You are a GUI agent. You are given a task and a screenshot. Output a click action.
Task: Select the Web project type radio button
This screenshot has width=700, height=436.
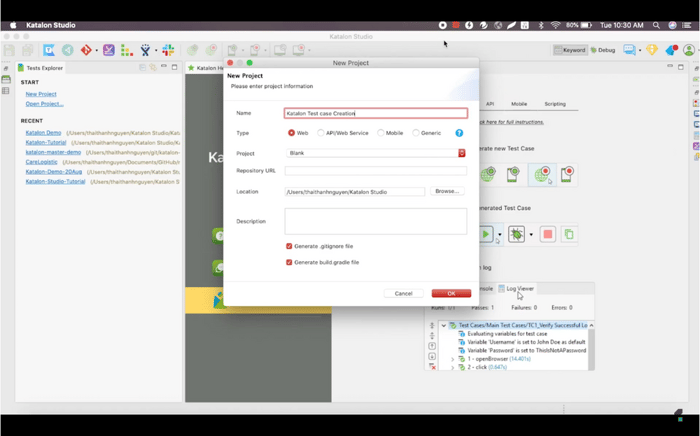click(292, 133)
